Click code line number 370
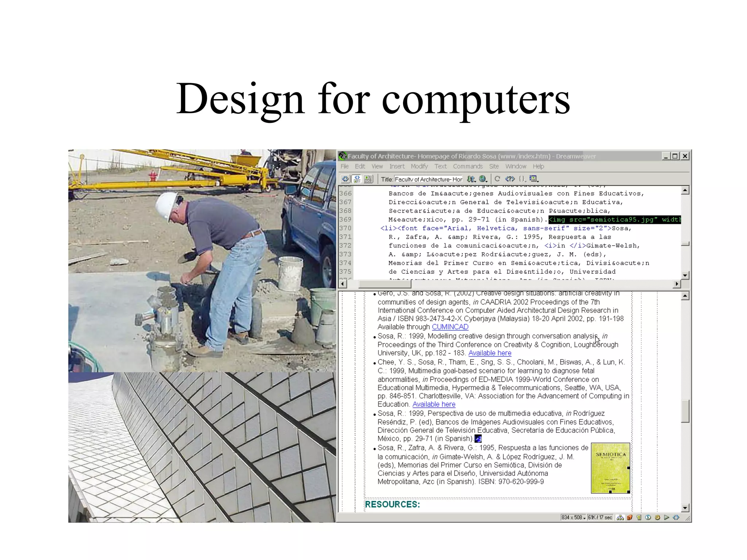The image size is (747, 560). point(345,228)
